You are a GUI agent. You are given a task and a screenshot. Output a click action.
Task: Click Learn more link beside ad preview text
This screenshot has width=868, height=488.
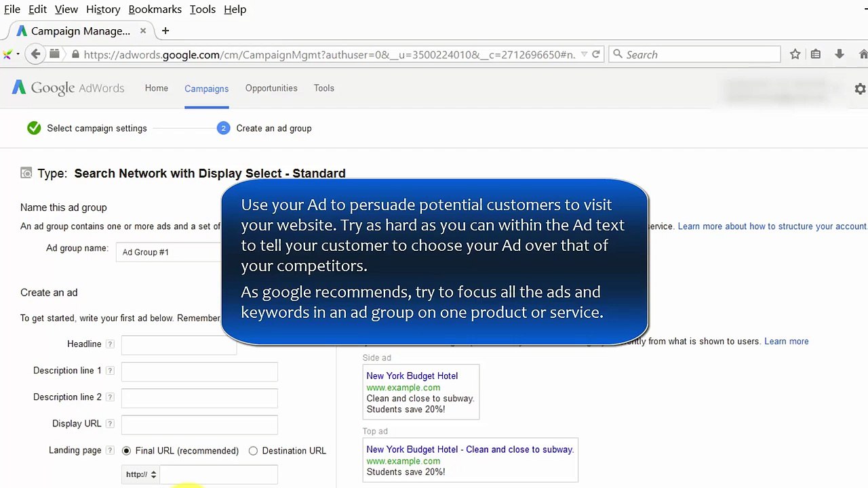pos(786,342)
